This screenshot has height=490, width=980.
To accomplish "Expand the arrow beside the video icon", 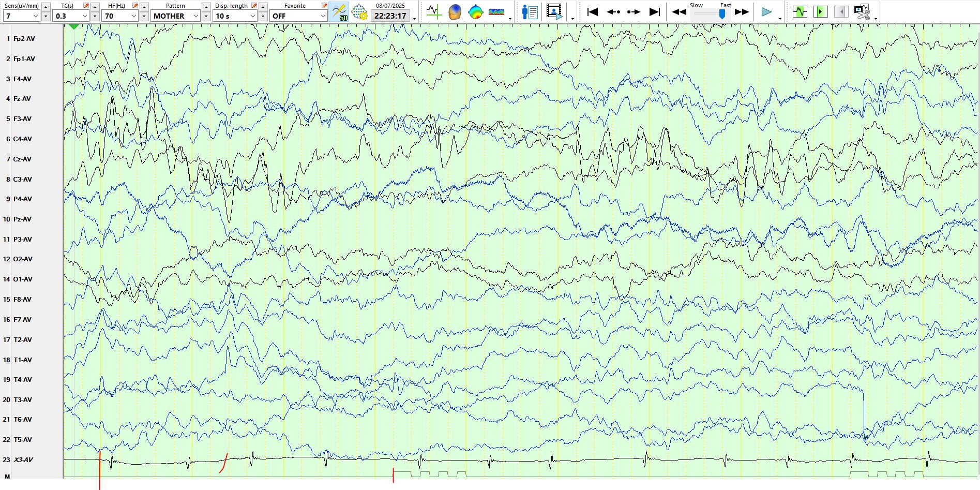I will (x=572, y=19).
